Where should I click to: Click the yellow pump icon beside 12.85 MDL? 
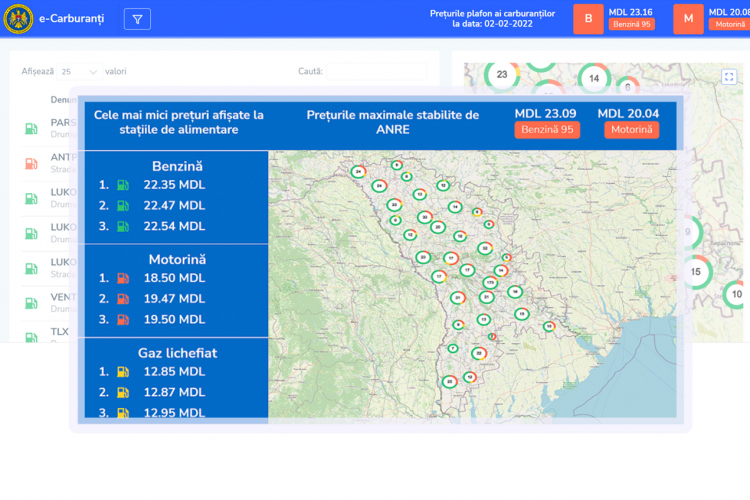click(x=123, y=371)
